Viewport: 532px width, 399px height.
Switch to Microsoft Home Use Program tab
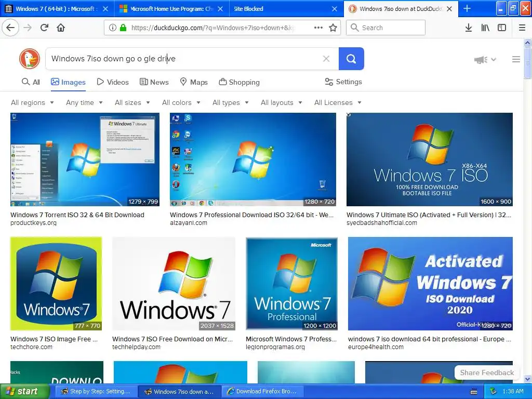tap(171, 9)
